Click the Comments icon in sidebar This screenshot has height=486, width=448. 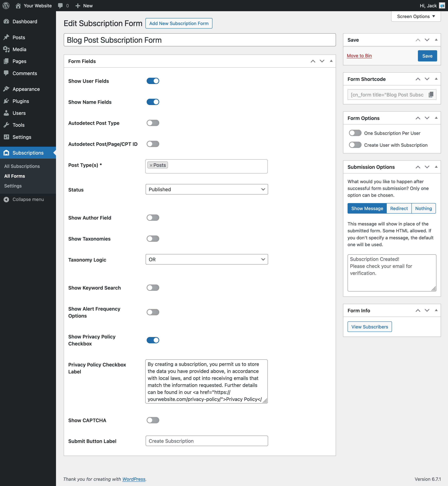6,73
